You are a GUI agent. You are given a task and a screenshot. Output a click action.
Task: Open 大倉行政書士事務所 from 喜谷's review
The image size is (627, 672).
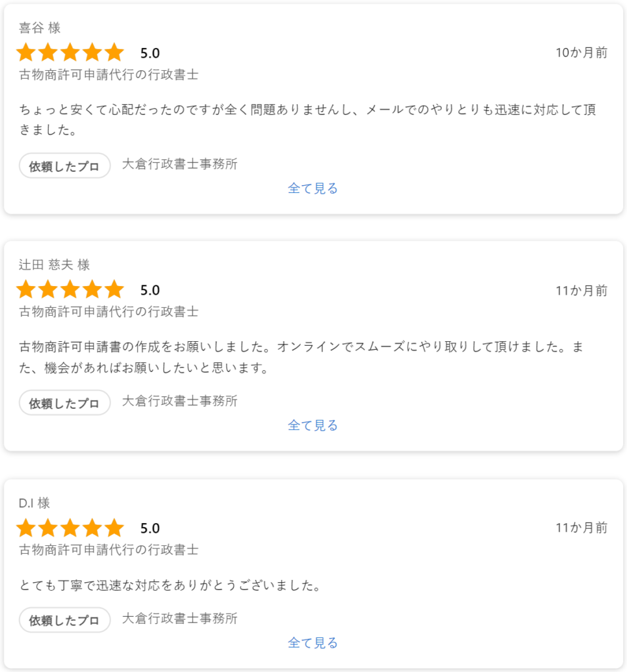180,164
